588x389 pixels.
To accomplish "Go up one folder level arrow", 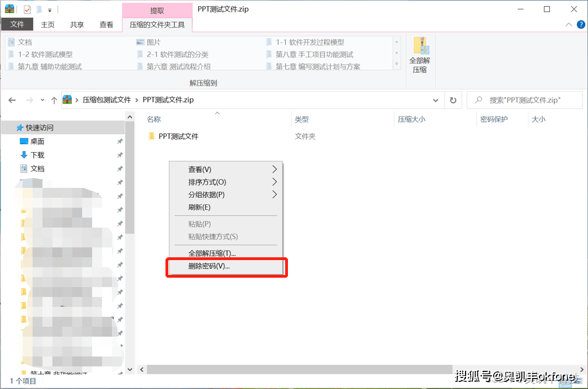I will (x=54, y=100).
